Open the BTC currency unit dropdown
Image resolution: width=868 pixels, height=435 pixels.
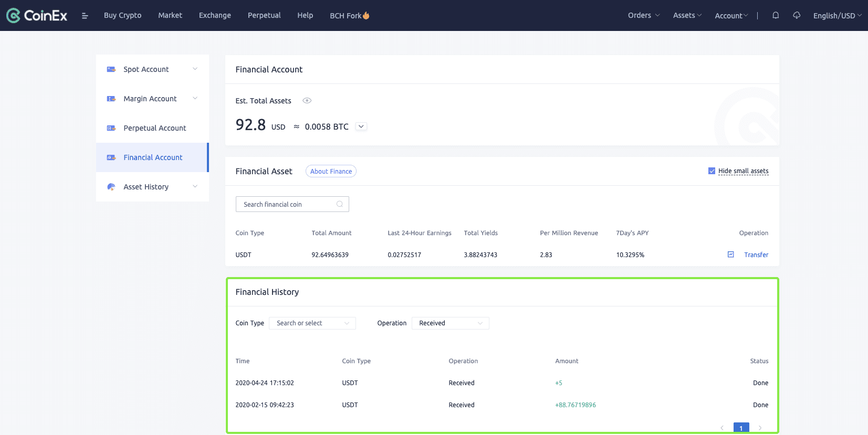(x=361, y=126)
